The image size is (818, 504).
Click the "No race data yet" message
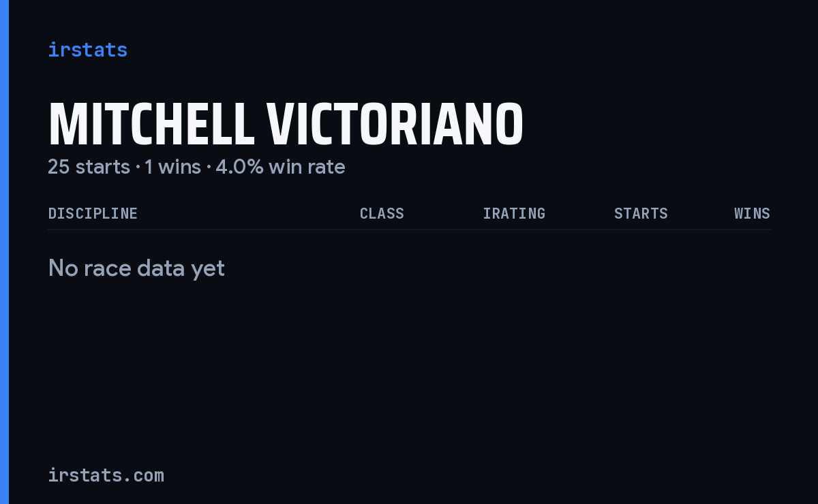(x=136, y=268)
